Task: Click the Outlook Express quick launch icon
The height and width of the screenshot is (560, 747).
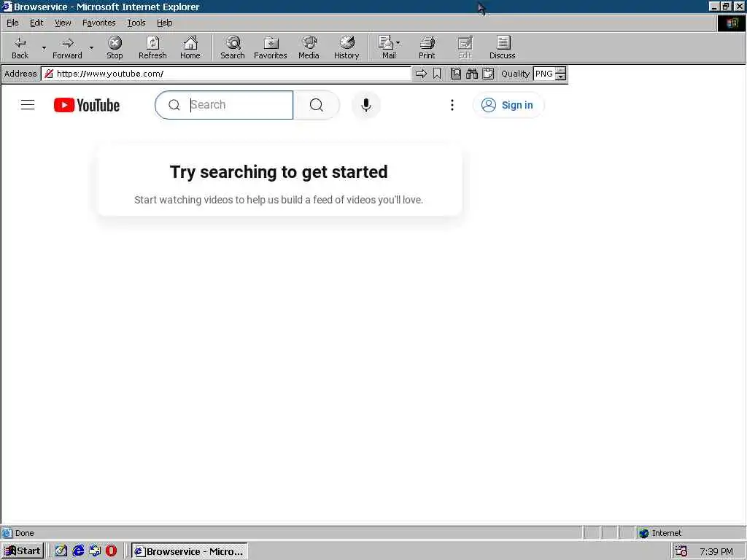Action: (95, 551)
